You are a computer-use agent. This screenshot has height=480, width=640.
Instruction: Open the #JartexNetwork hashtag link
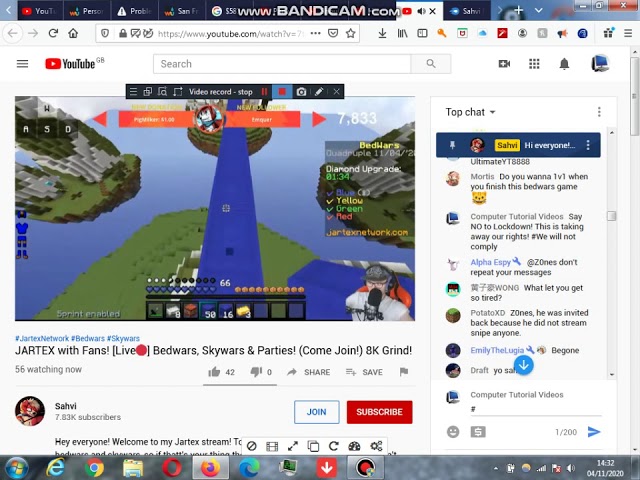tap(42, 338)
